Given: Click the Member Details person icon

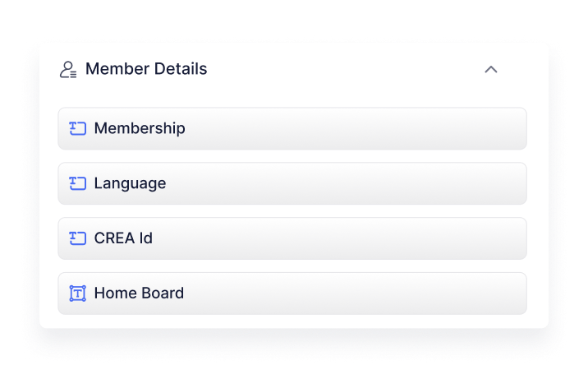Looking at the screenshot, I should [x=68, y=69].
